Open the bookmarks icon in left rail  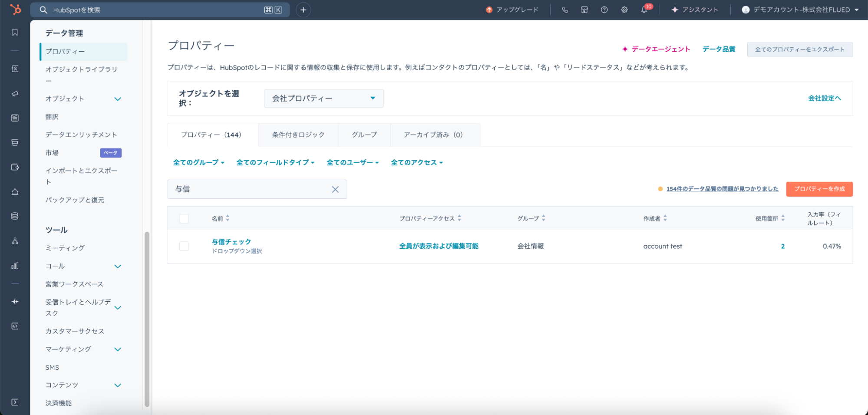[15, 33]
